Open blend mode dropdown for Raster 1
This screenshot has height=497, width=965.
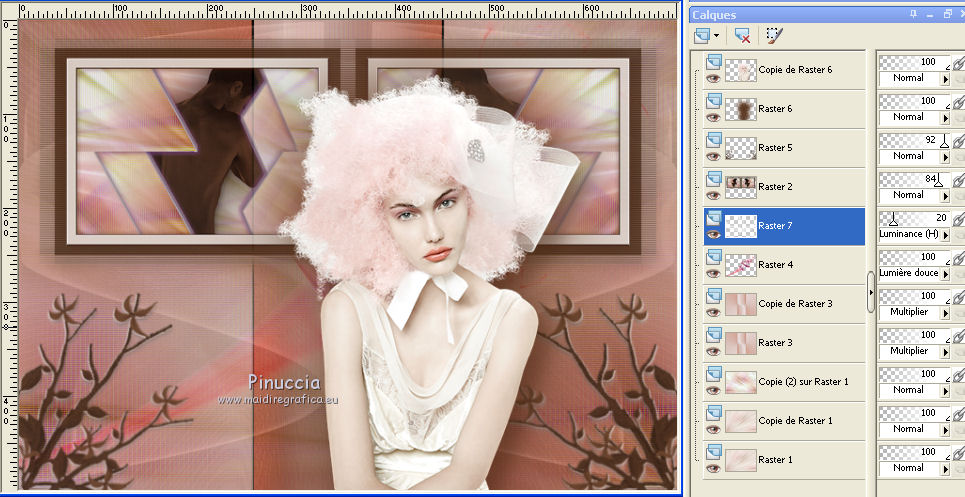(x=945, y=469)
